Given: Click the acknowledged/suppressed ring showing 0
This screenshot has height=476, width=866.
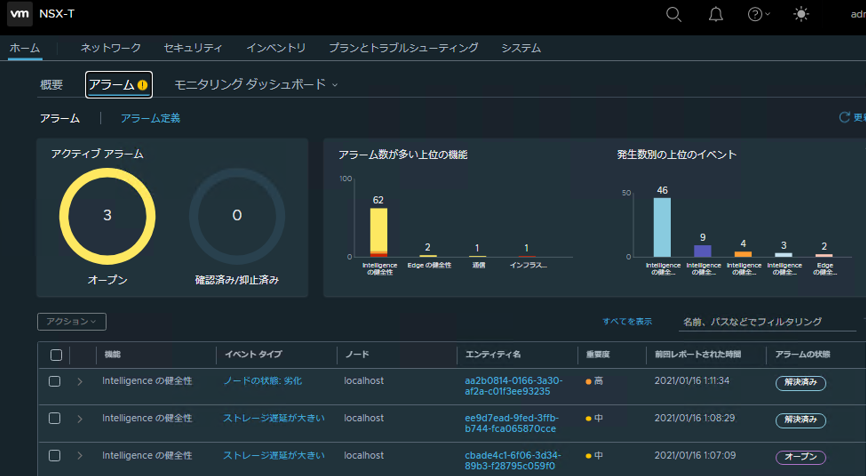Looking at the screenshot, I should click(x=237, y=216).
